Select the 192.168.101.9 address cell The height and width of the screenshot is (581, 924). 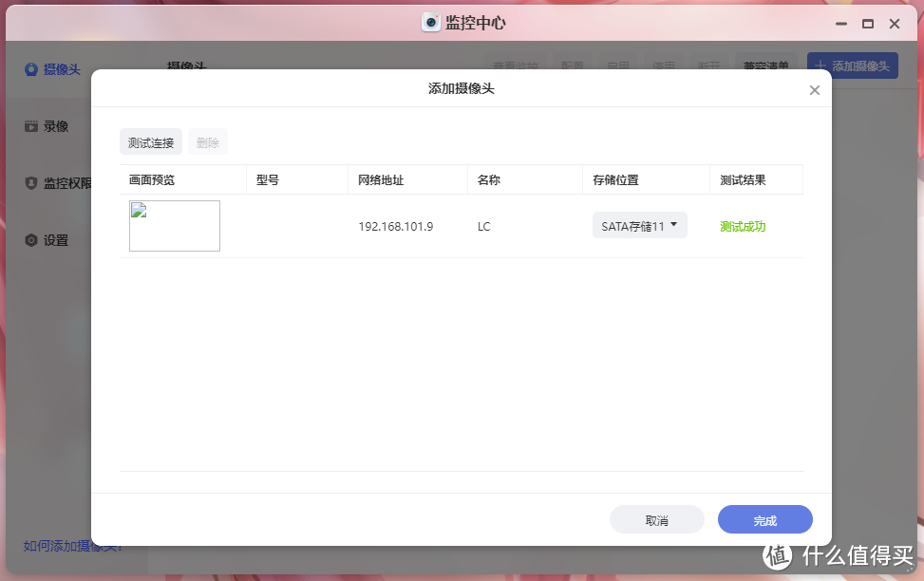click(396, 227)
